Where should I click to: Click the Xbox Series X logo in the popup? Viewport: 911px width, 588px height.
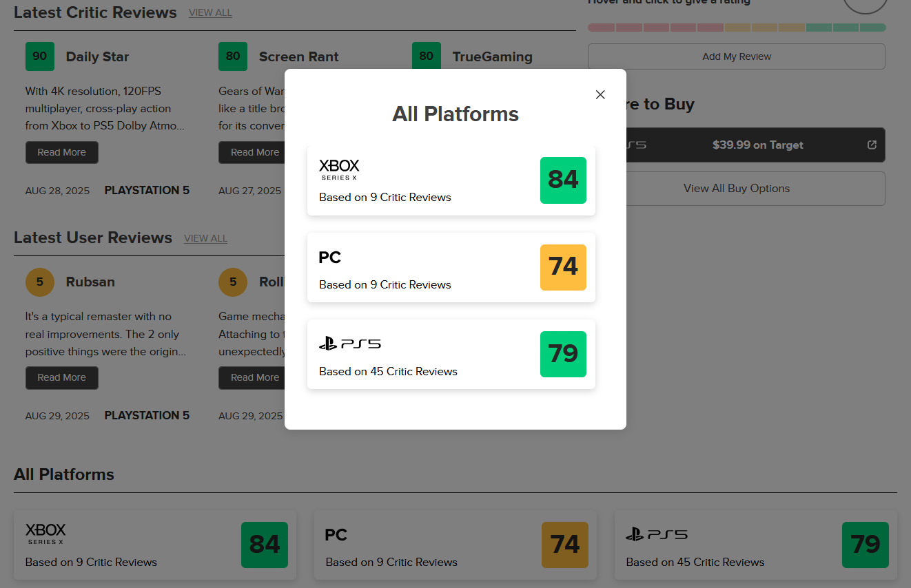click(339, 169)
